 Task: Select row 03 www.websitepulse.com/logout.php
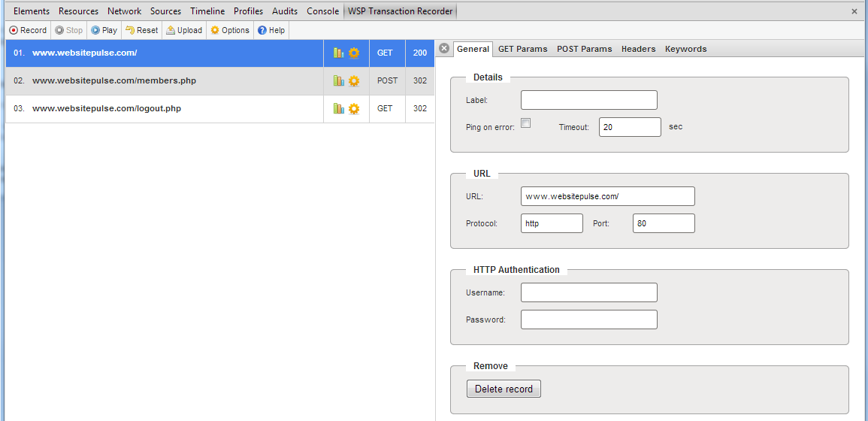pos(220,108)
